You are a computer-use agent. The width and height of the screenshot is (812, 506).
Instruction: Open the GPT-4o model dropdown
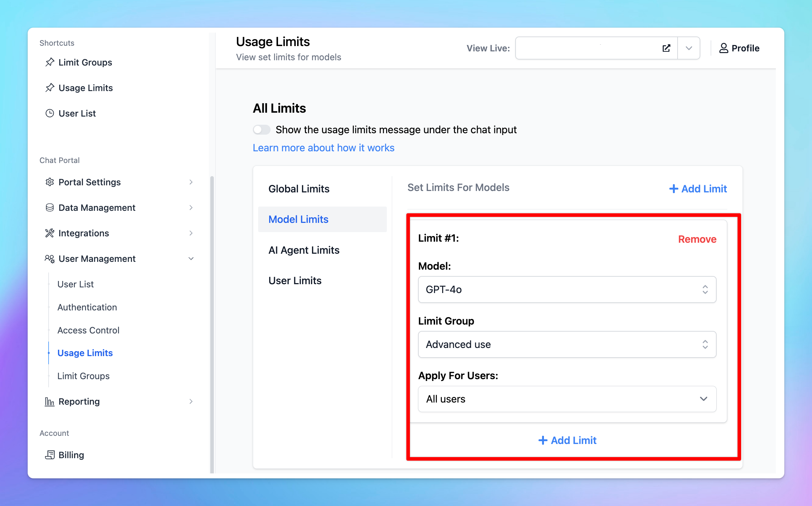(x=566, y=289)
